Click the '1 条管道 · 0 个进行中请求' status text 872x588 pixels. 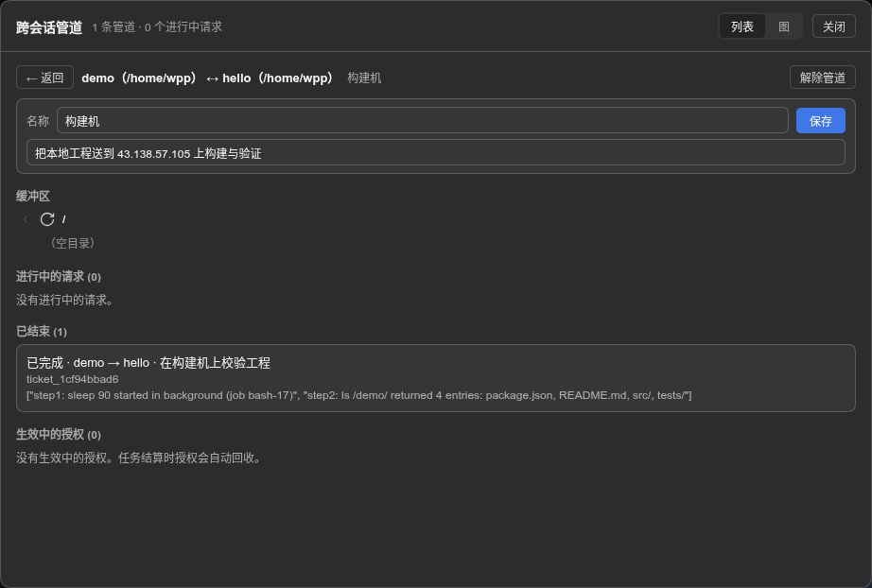pyautogui.click(x=157, y=26)
